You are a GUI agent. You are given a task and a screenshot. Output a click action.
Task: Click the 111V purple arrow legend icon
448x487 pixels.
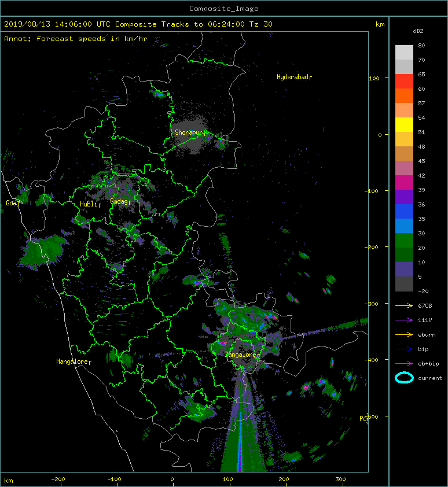click(404, 320)
